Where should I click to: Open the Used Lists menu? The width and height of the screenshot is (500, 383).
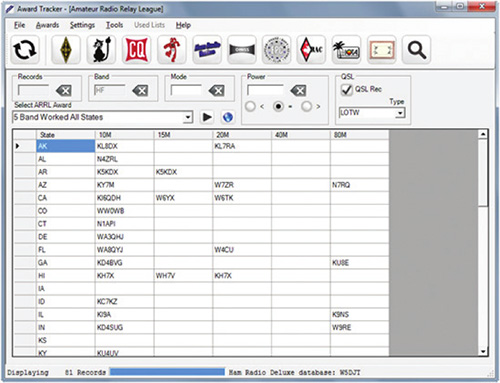point(149,25)
